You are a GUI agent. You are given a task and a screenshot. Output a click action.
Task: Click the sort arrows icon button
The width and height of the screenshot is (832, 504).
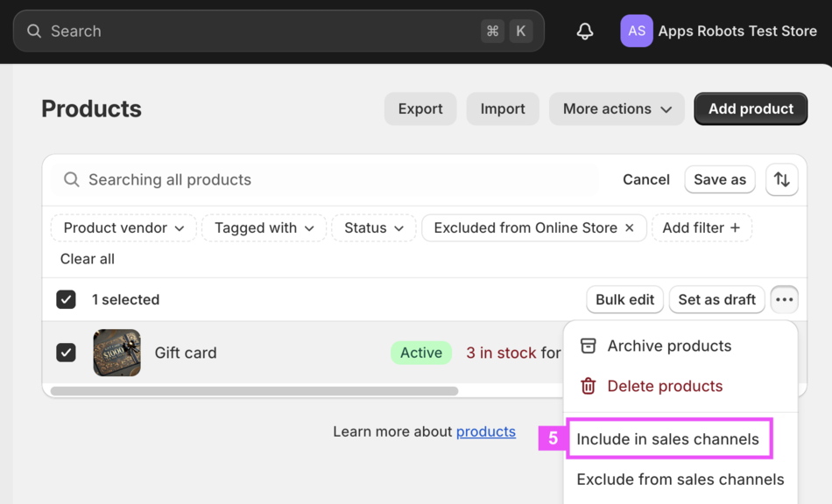782,179
